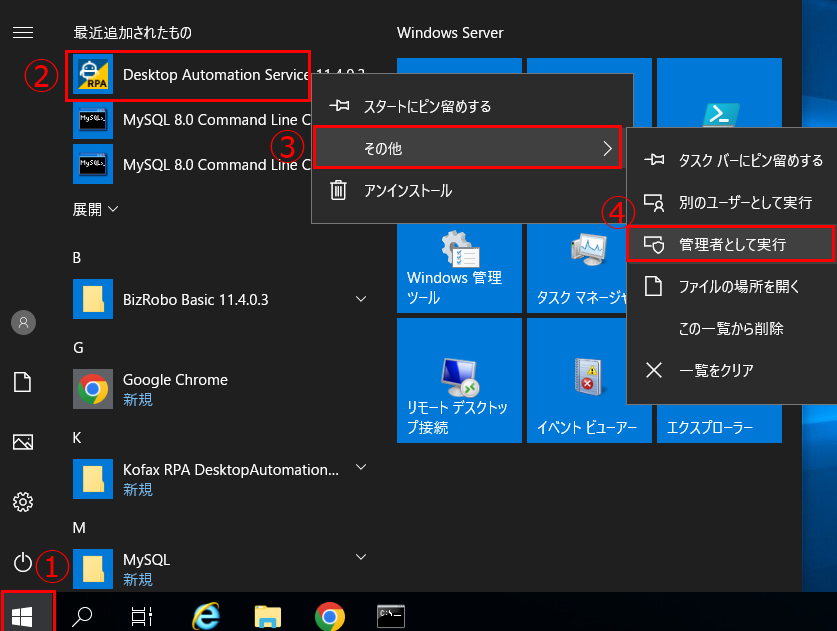Screen dimensions: 837x631
Task: Click the Windows Server group heading
Action: coord(450,33)
